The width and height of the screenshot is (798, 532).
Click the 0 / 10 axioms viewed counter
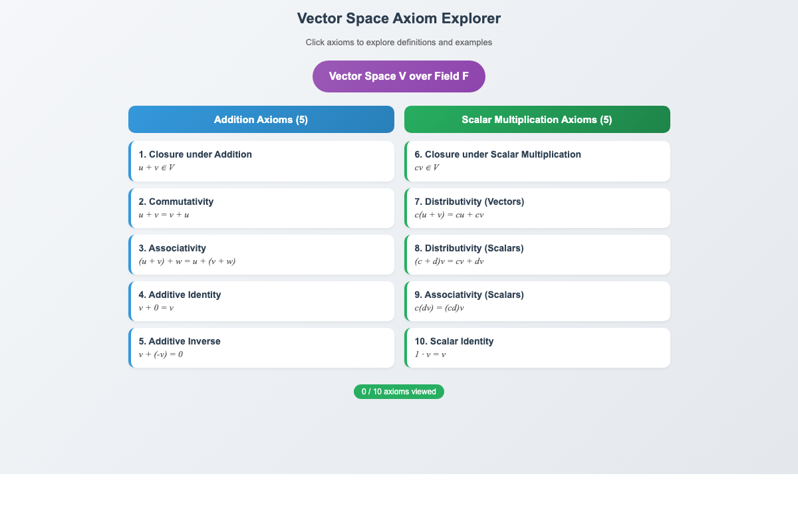pyautogui.click(x=399, y=392)
